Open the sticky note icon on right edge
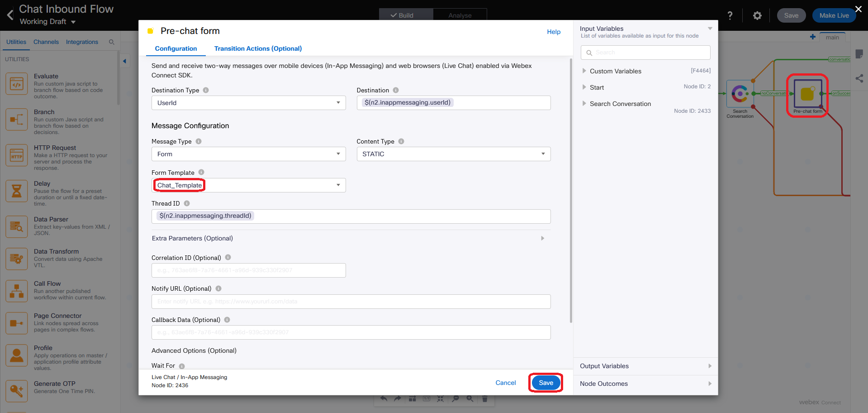This screenshot has width=868, height=413. click(859, 54)
